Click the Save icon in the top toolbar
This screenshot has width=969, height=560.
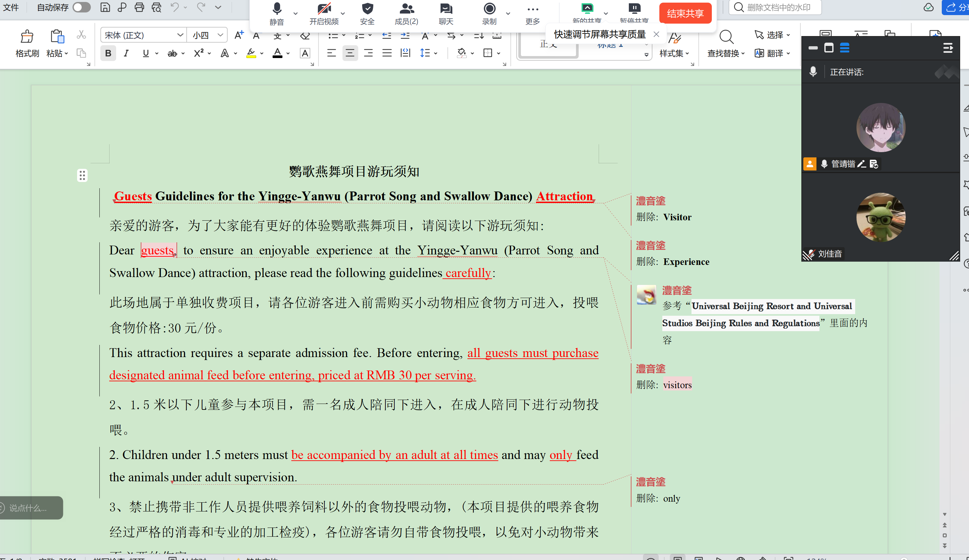tap(105, 7)
